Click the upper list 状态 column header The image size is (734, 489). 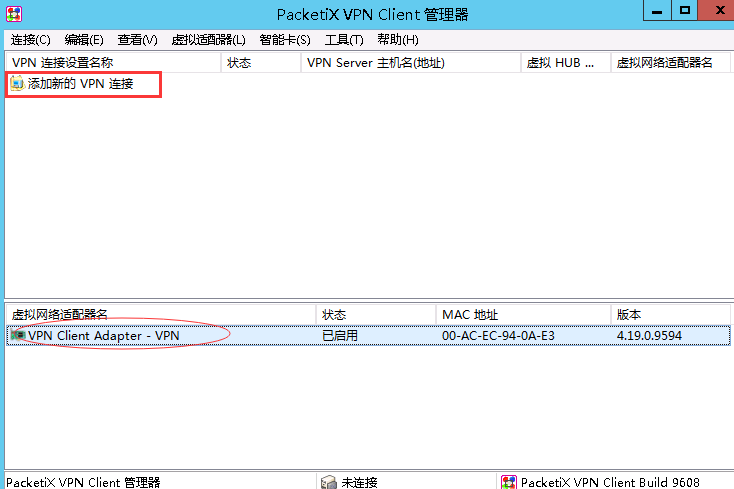tap(261, 63)
